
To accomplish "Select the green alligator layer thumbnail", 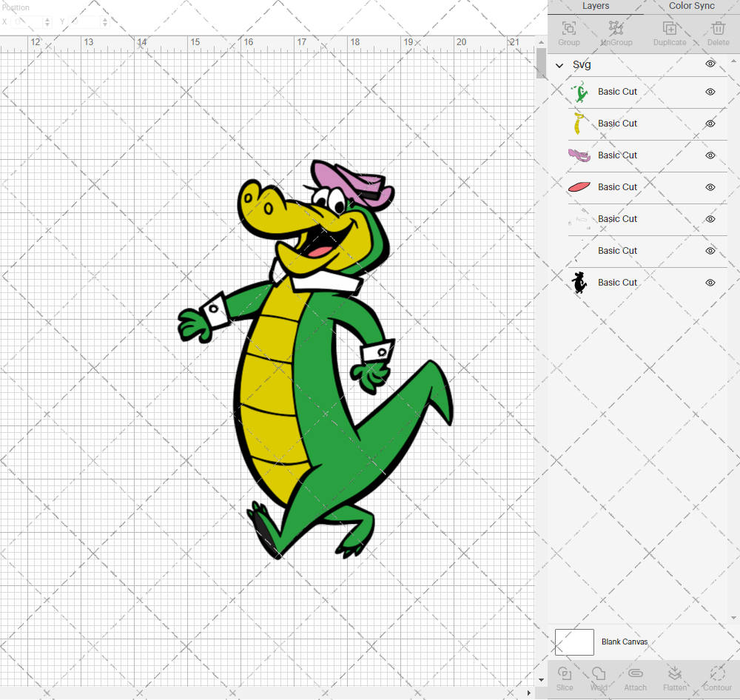I will (579, 92).
